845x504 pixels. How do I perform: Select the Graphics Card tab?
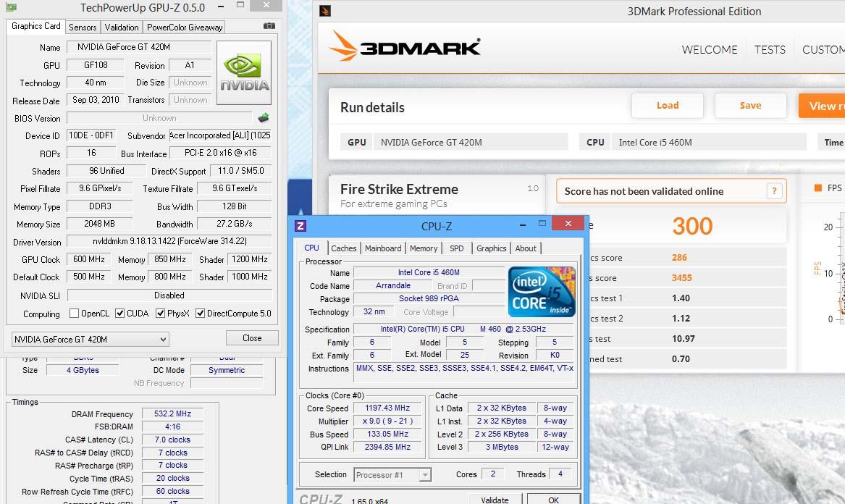point(35,26)
